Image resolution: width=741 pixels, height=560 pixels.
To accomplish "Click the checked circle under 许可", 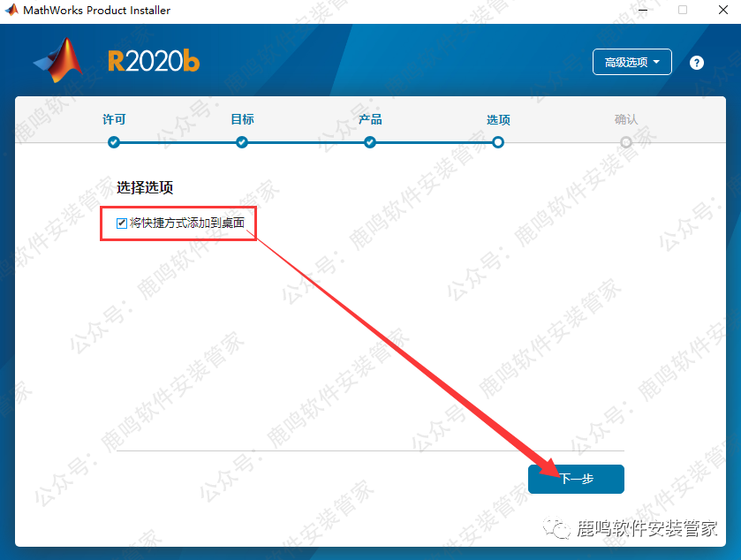I will tap(113, 142).
